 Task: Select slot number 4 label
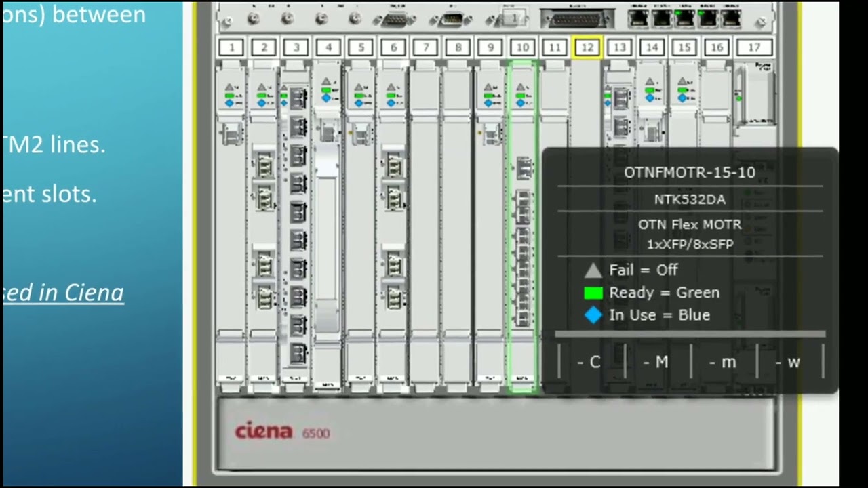[328, 47]
